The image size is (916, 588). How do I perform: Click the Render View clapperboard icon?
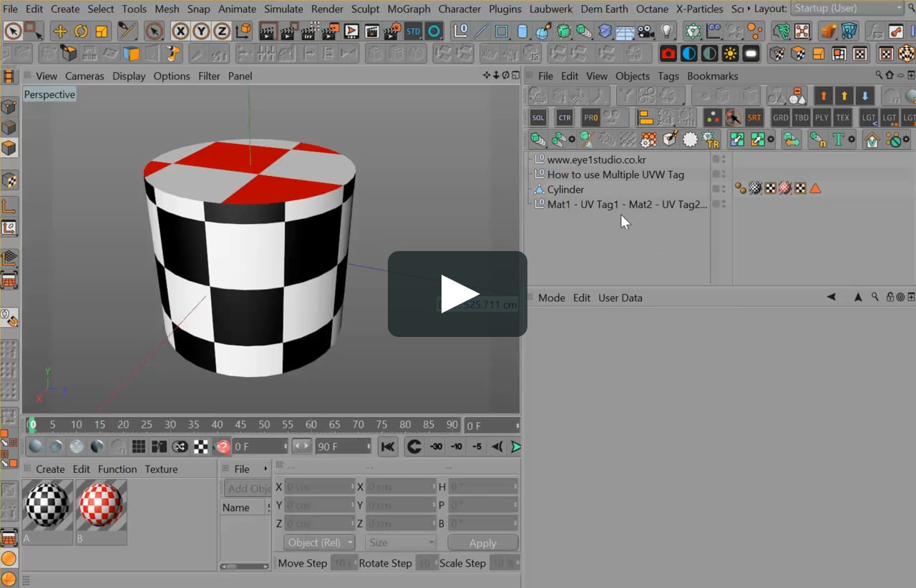268,31
